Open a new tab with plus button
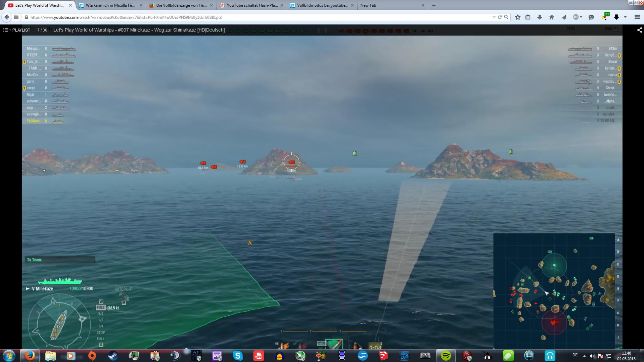Image resolution: width=644 pixels, height=362 pixels. click(434, 5)
